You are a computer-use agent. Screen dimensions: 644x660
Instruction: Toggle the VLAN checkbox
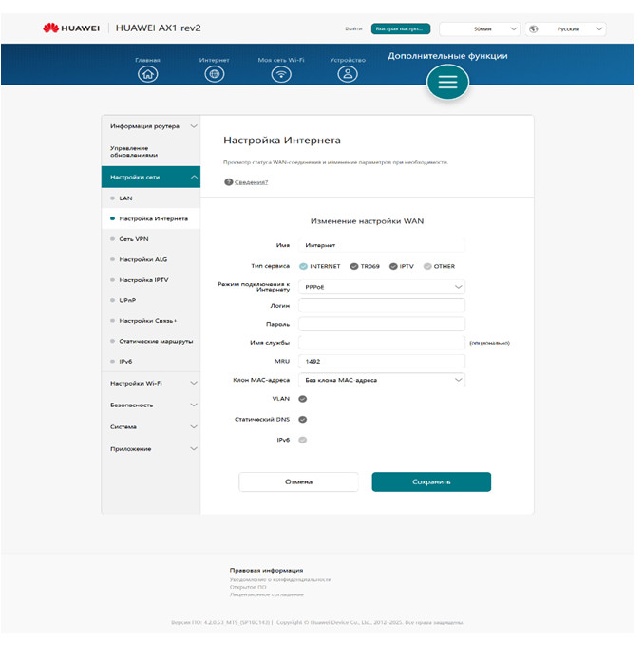coord(303,399)
